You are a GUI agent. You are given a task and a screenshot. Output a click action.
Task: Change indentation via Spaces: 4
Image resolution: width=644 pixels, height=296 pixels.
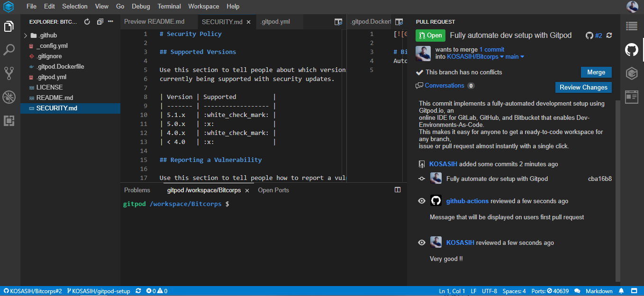514,291
